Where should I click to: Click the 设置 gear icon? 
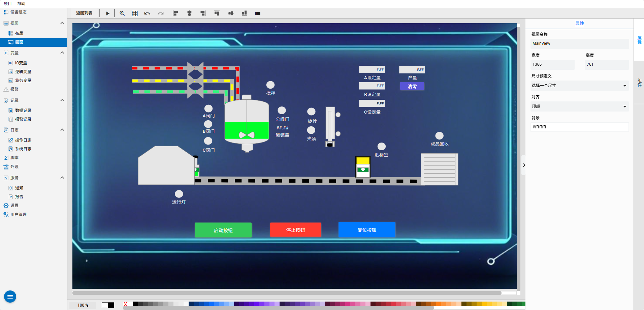click(6, 206)
